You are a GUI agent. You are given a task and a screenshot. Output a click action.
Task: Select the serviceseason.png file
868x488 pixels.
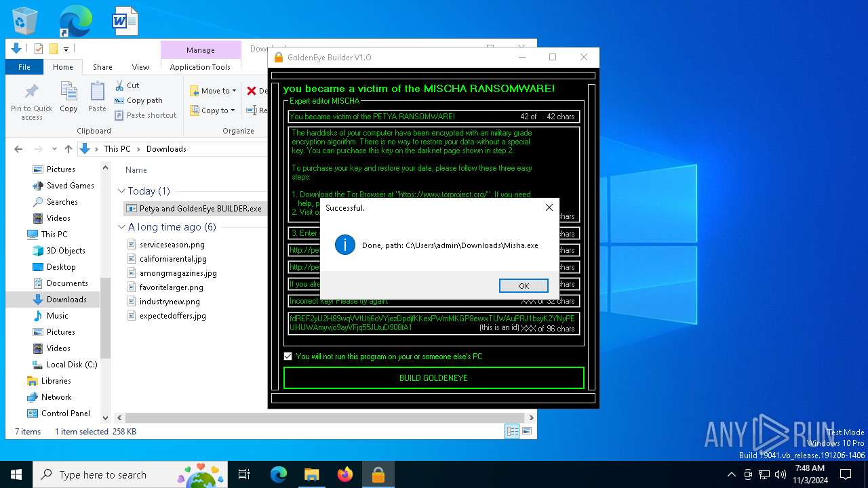(x=166, y=245)
